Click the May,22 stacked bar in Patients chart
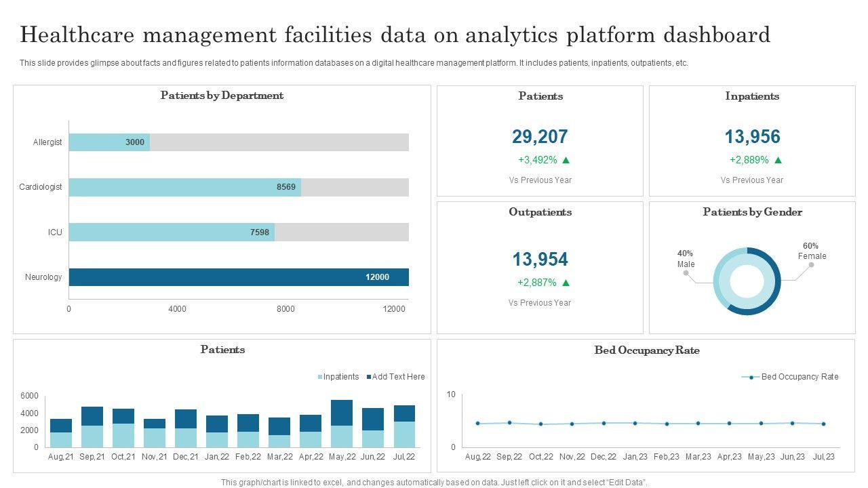 tap(342, 424)
